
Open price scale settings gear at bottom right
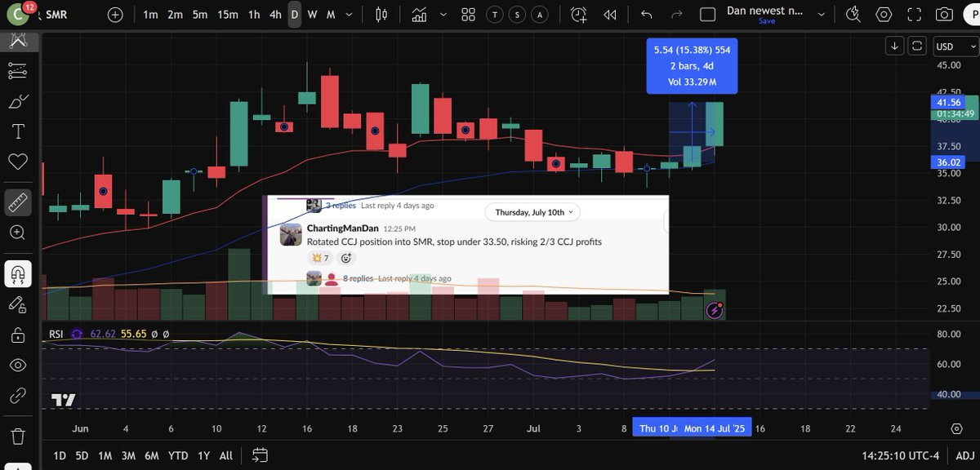957,428
